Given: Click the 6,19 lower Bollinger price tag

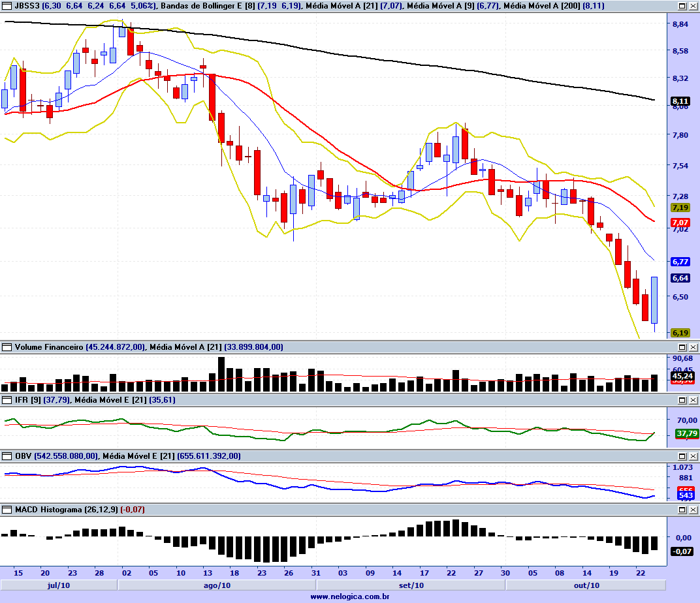Looking at the screenshot, I should pyautogui.click(x=680, y=333).
